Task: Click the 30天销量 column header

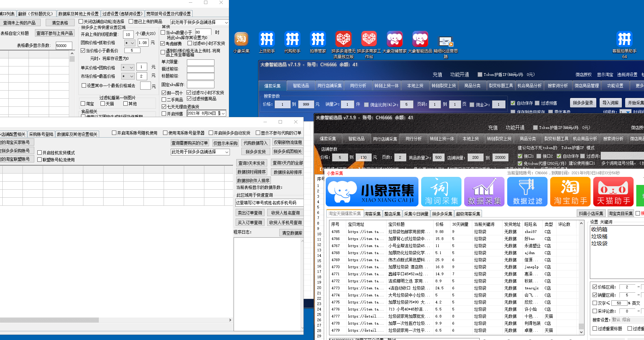Action: [x=460, y=224]
